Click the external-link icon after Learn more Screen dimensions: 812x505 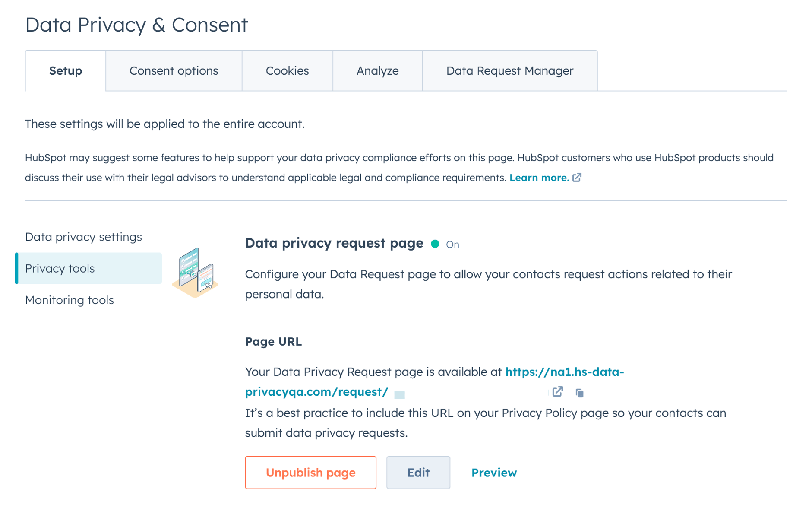(x=577, y=177)
